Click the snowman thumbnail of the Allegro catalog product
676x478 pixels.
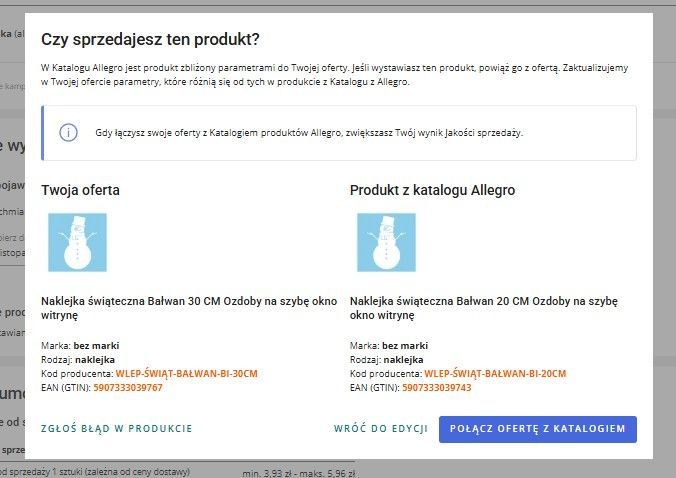click(386, 242)
